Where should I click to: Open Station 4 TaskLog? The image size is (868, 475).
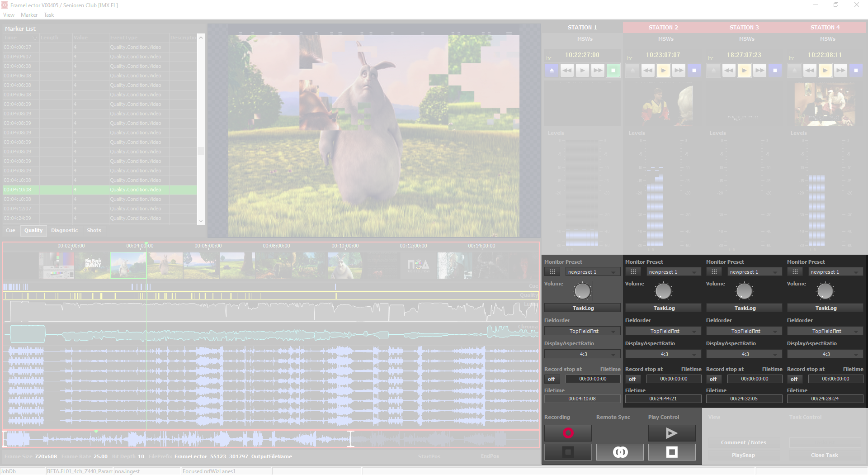tap(825, 308)
